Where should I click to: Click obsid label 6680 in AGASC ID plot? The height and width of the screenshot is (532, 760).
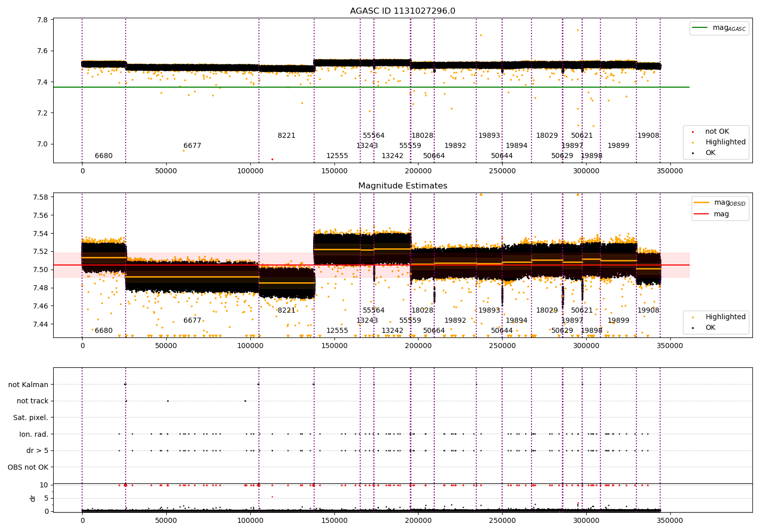(104, 156)
